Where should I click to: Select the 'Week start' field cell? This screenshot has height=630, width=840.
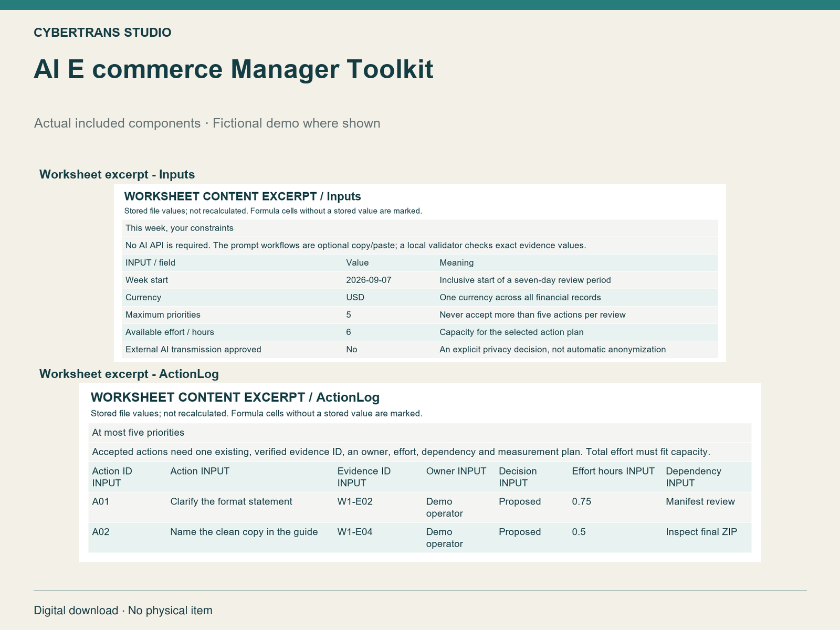[146, 280]
